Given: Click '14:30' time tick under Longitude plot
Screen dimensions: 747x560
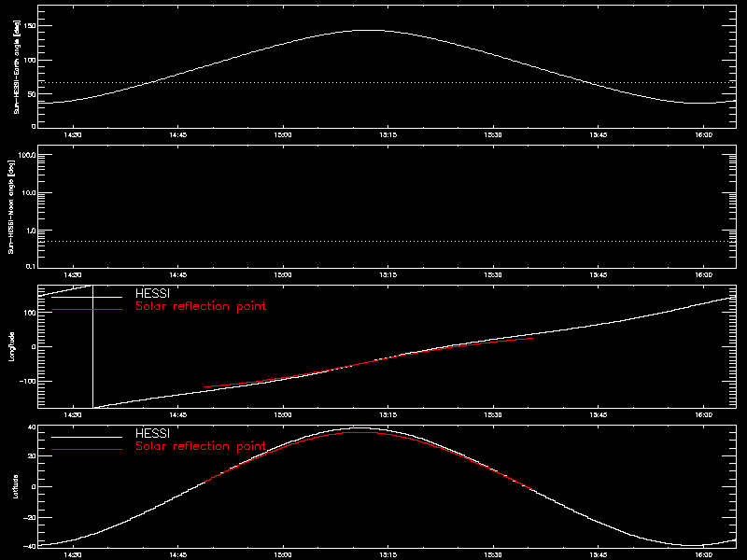Looking at the screenshot, I should (73, 415).
